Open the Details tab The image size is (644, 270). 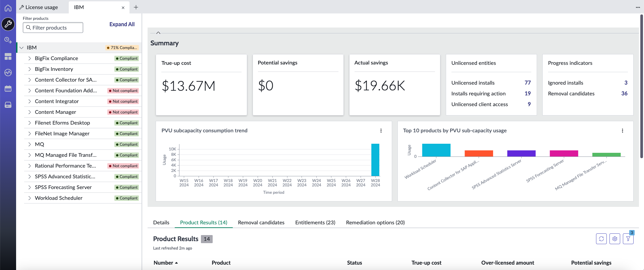tap(161, 222)
